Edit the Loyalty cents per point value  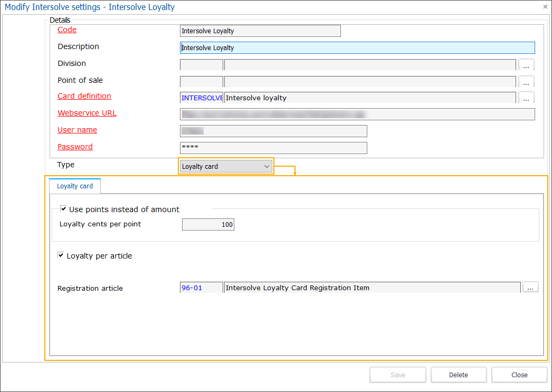click(208, 224)
